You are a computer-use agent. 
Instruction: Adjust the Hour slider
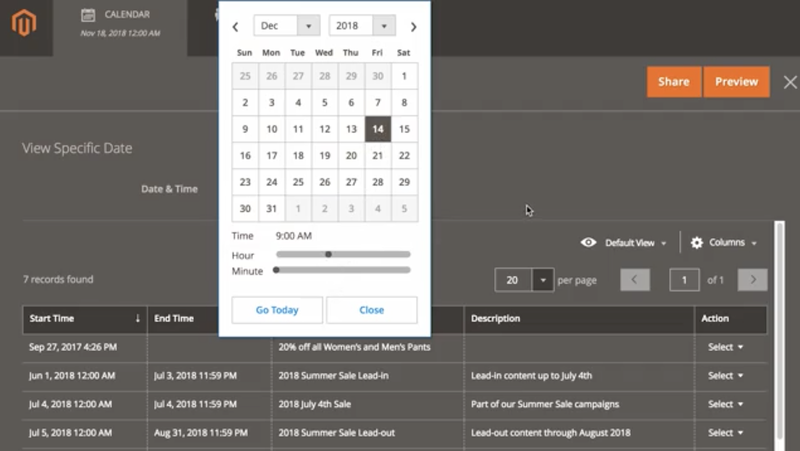[343, 254]
